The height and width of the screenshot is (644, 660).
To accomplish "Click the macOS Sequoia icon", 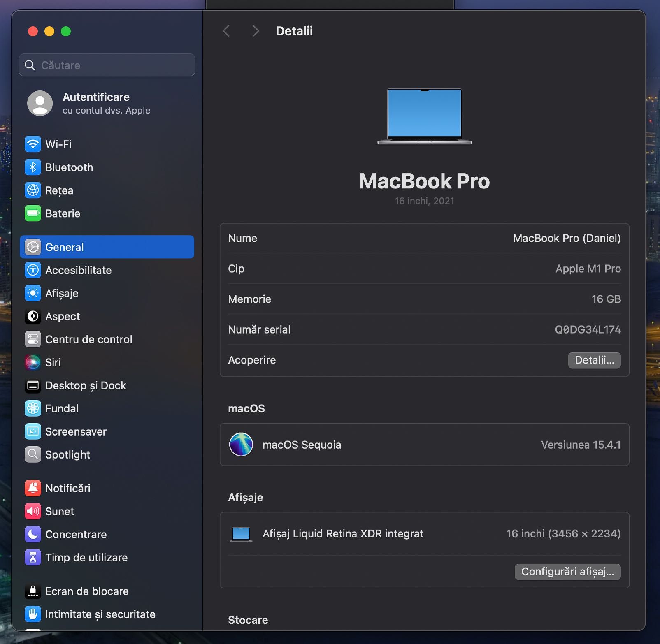I will tap(241, 445).
